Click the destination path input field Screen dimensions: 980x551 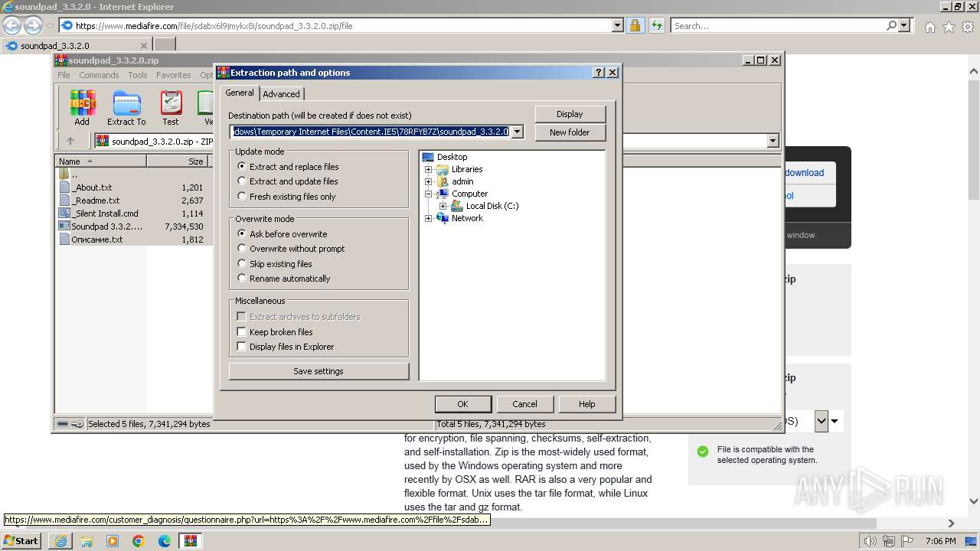tap(371, 132)
